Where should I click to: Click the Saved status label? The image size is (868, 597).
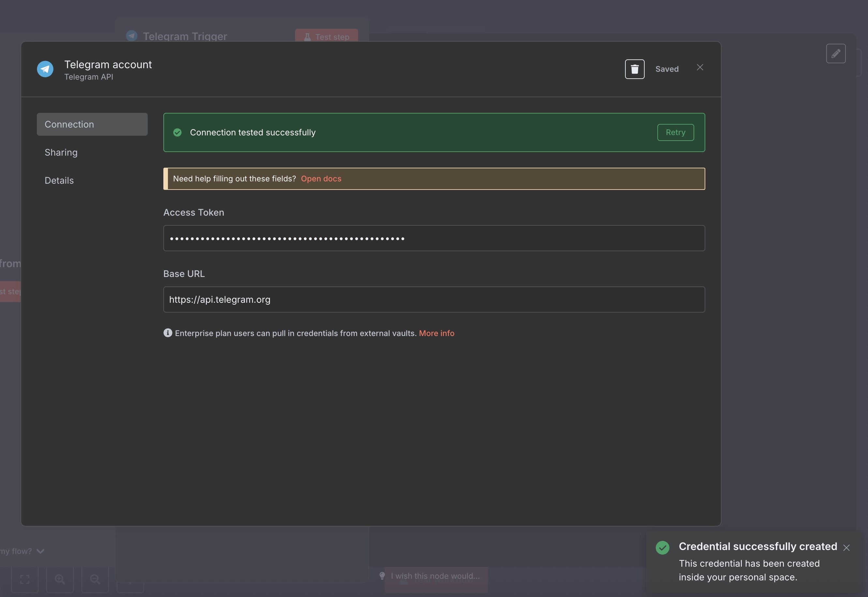click(x=666, y=69)
